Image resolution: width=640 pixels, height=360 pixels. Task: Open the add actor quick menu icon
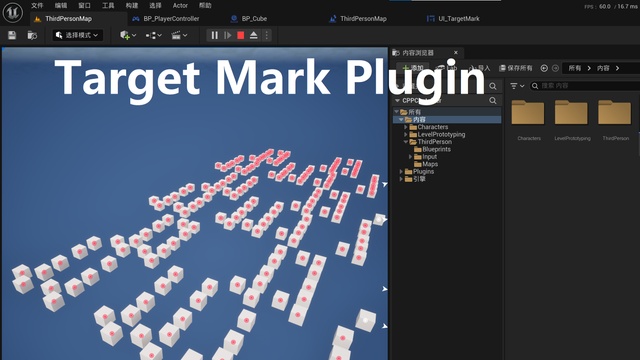[x=128, y=36]
